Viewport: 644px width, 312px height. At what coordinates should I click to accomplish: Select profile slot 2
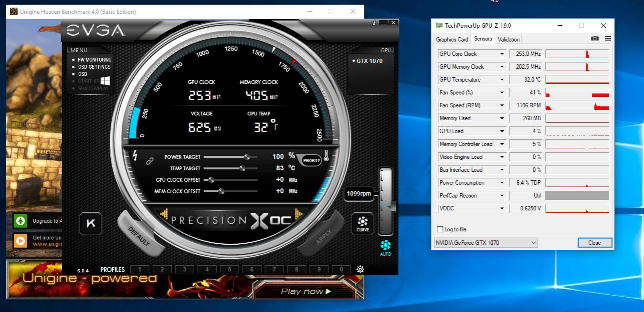(162, 270)
